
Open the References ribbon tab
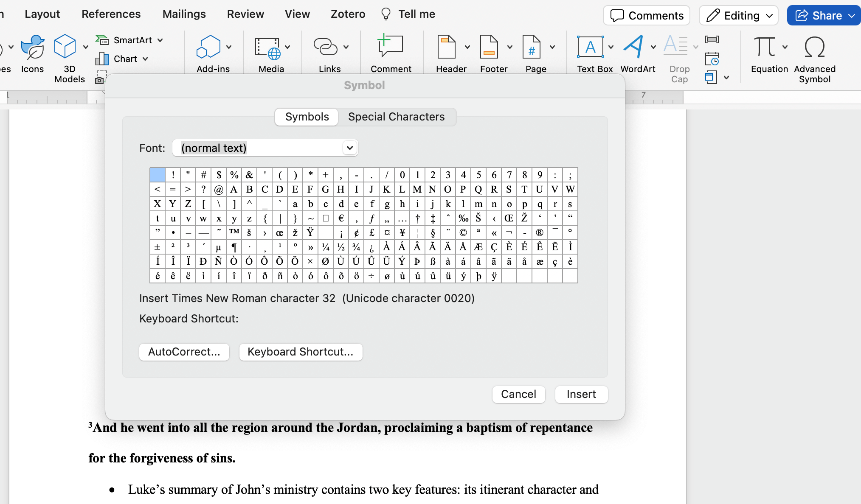coord(111,14)
